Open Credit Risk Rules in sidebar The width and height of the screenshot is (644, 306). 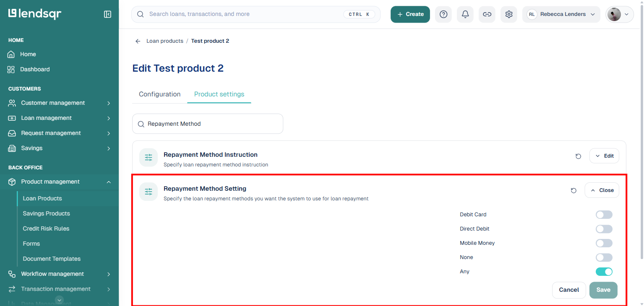click(x=46, y=228)
